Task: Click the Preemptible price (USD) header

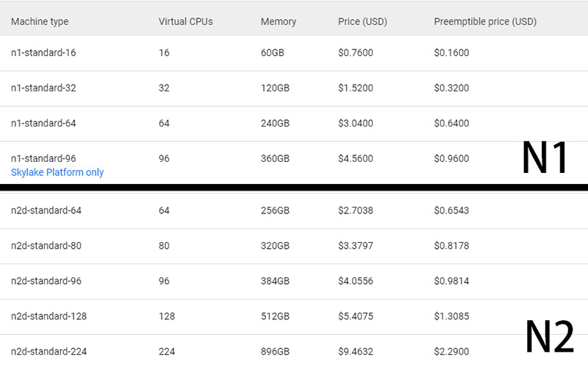Action: tap(485, 21)
